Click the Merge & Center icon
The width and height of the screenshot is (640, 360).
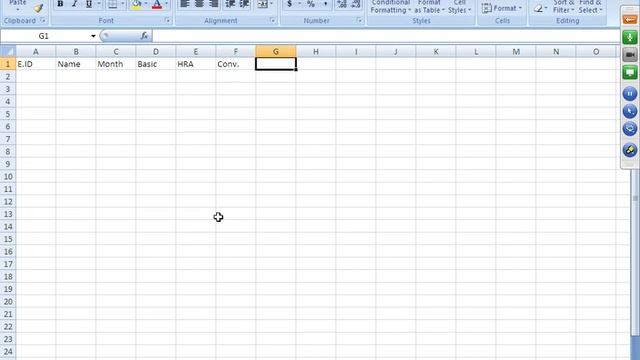pyautogui.click(x=263, y=4)
